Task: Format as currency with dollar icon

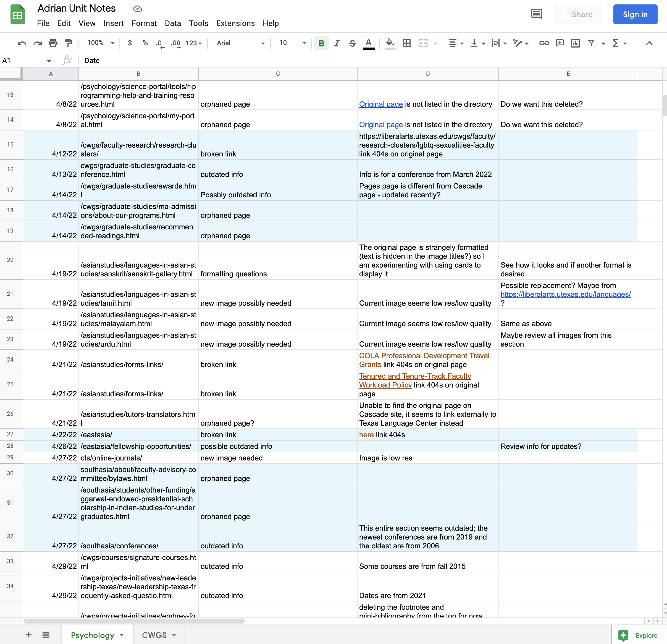Action: point(130,43)
